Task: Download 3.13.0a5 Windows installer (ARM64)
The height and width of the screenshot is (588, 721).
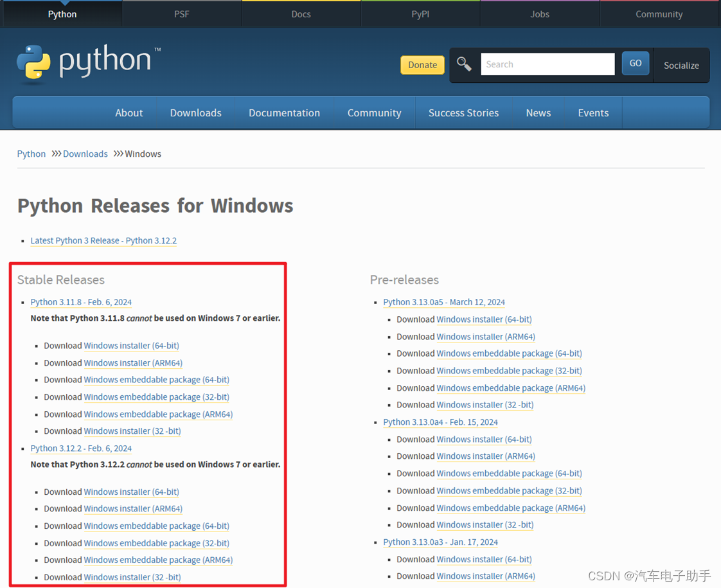Action: (486, 337)
